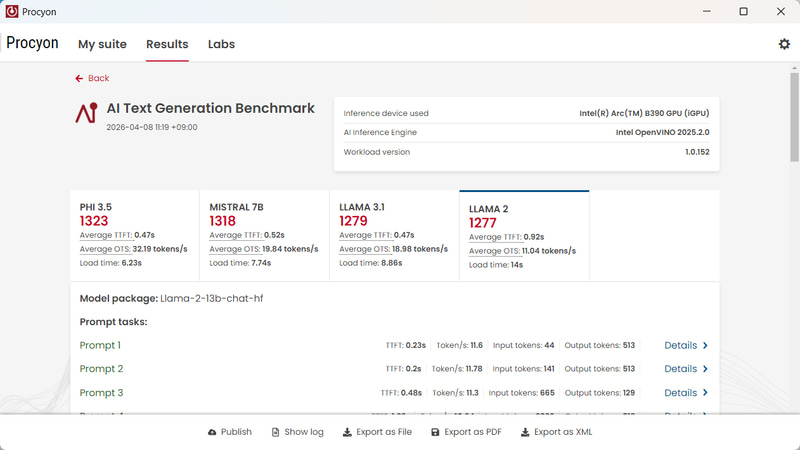Click the Show log document icon
Image resolution: width=800 pixels, height=450 pixels.
click(276, 432)
